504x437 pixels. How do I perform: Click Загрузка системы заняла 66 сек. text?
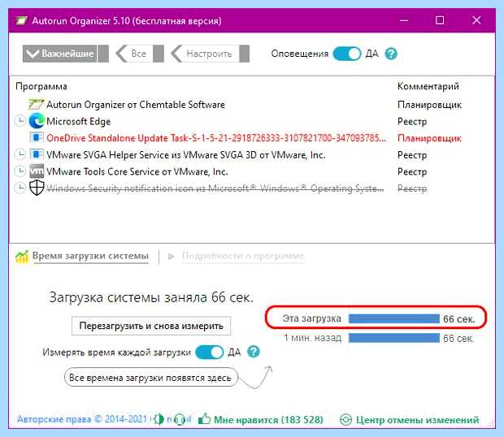(151, 297)
